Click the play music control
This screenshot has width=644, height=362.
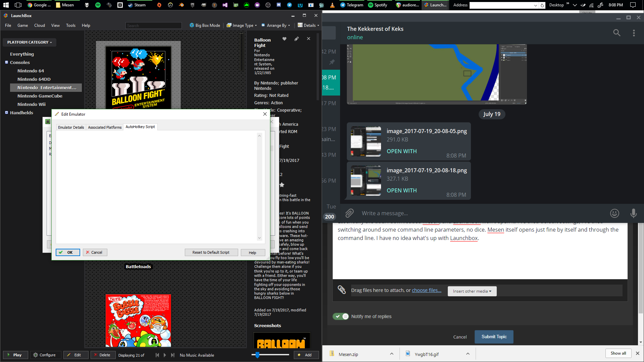165,355
